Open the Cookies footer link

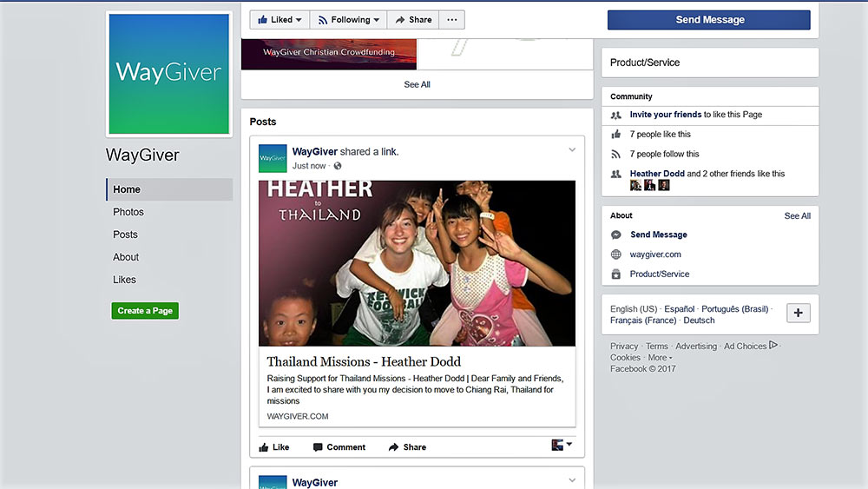625,358
